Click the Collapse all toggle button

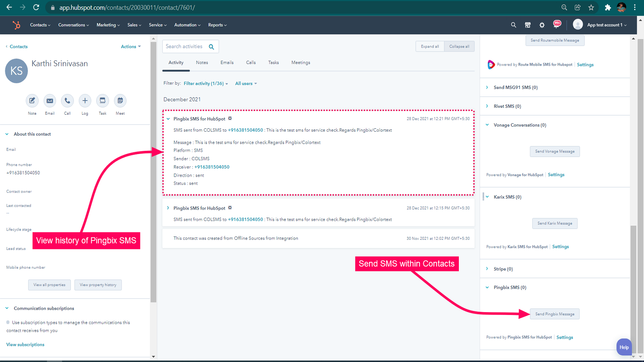[459, 47]
